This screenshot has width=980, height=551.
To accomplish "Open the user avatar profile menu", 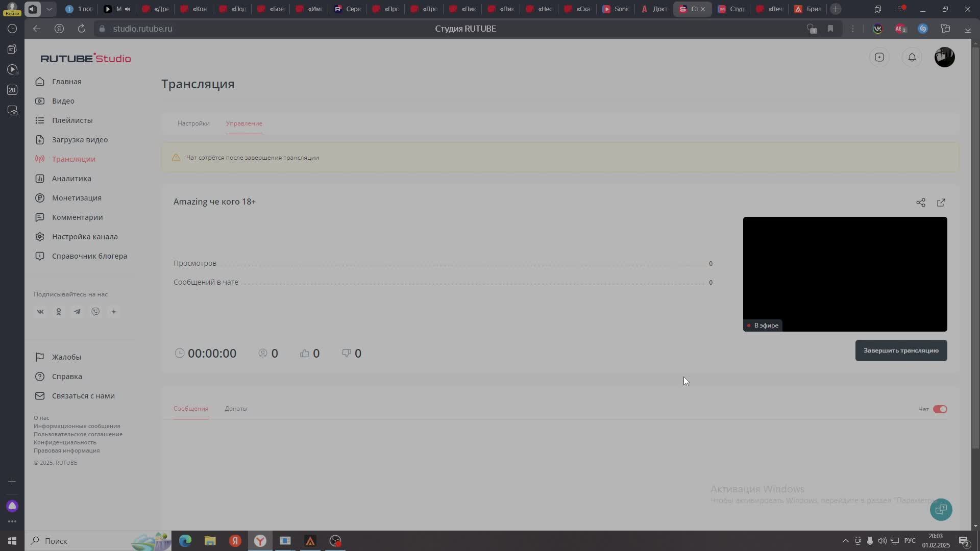I will 944,57.
